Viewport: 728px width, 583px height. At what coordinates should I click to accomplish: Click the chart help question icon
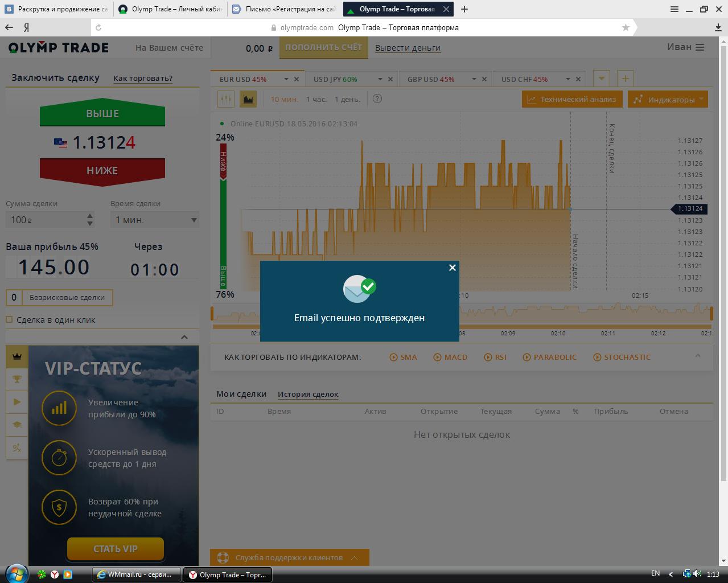[377, 98]
